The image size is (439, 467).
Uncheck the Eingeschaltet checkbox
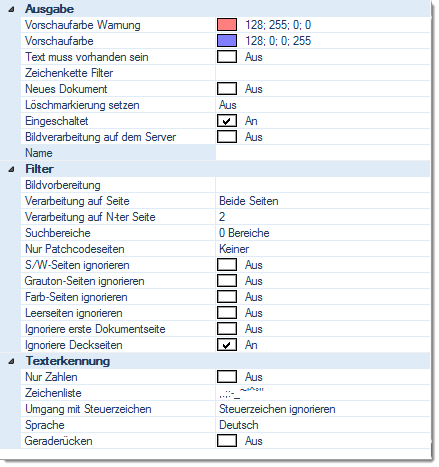tap(227, 121)
